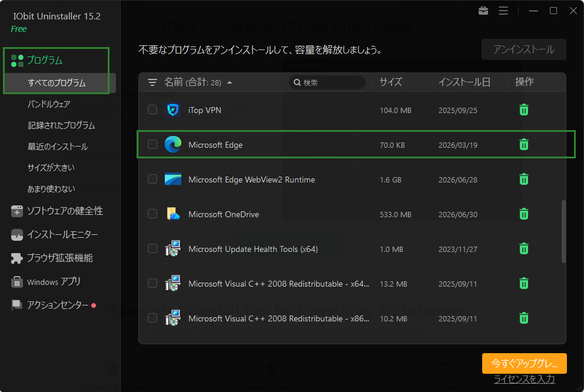Click the Edge WebView2 Runtime app icon

(173, 179)
